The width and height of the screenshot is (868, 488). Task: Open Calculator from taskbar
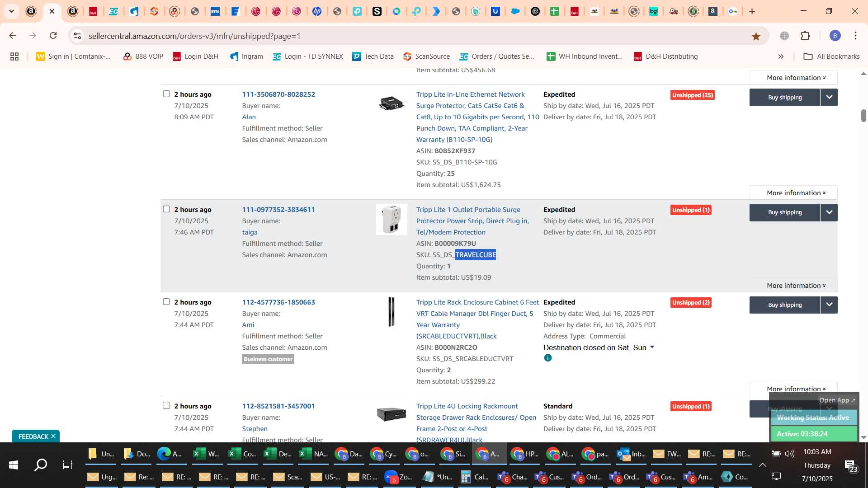(475, 477)
